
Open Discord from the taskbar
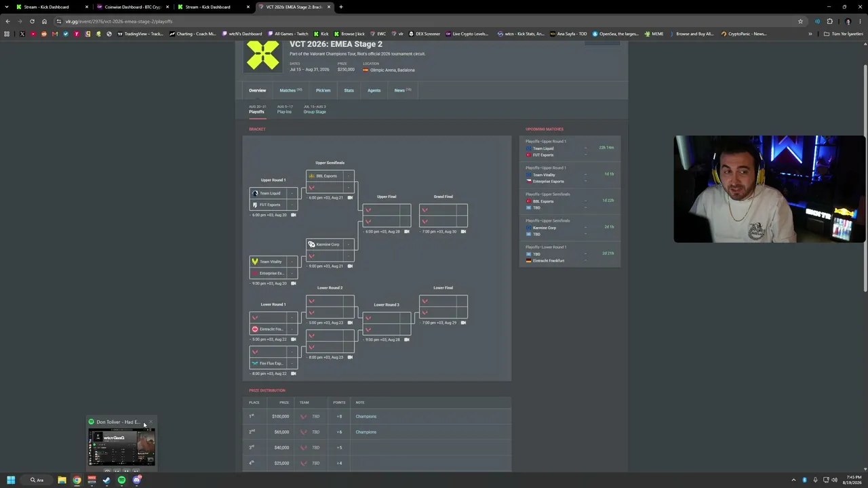[x=137, y=480]
